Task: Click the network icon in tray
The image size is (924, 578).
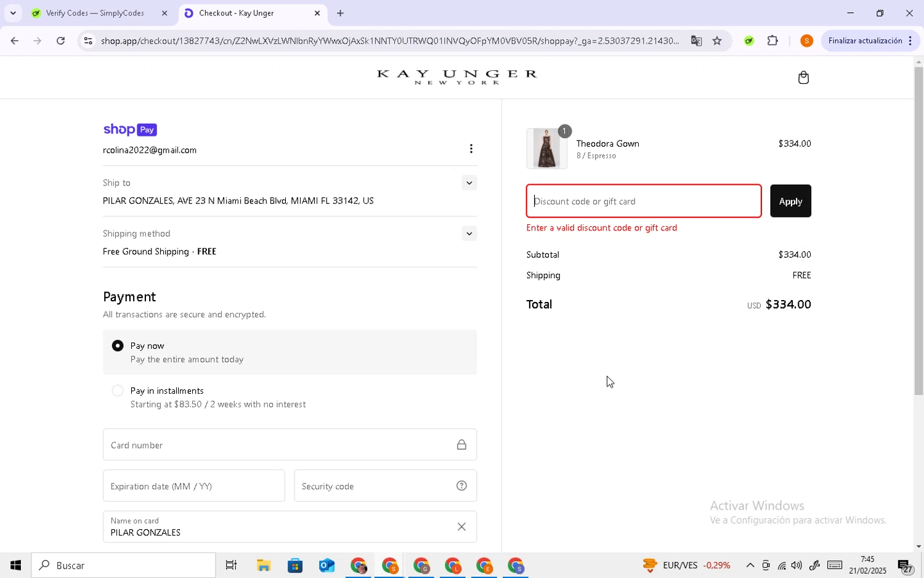Action: coord(782,565)
